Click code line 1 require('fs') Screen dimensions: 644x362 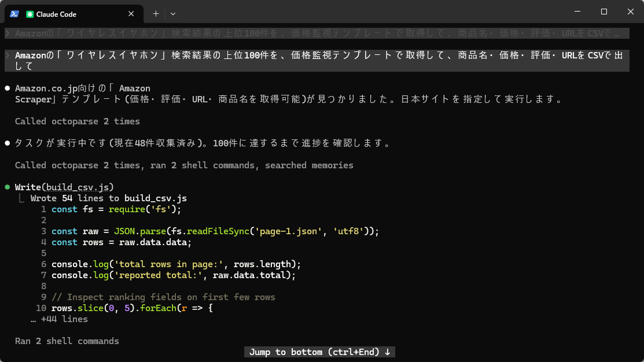(x=116, y=209)
